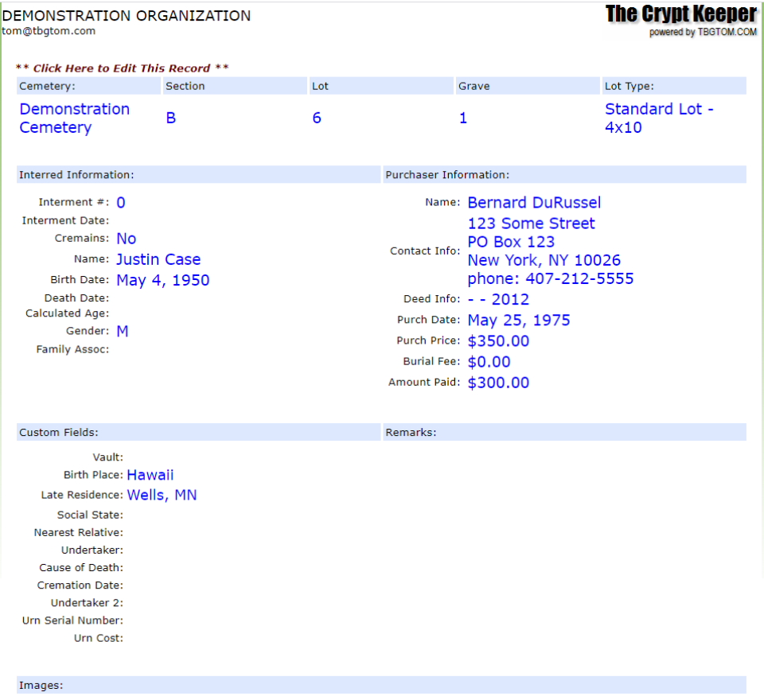The image size is (764, 700).
Task: Click address line 123 Some Street
Action: pos(531,223)
